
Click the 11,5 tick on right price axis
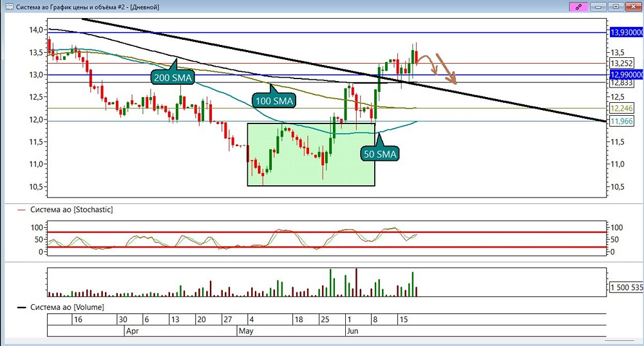pyautogui.click(x=618, y=142)
